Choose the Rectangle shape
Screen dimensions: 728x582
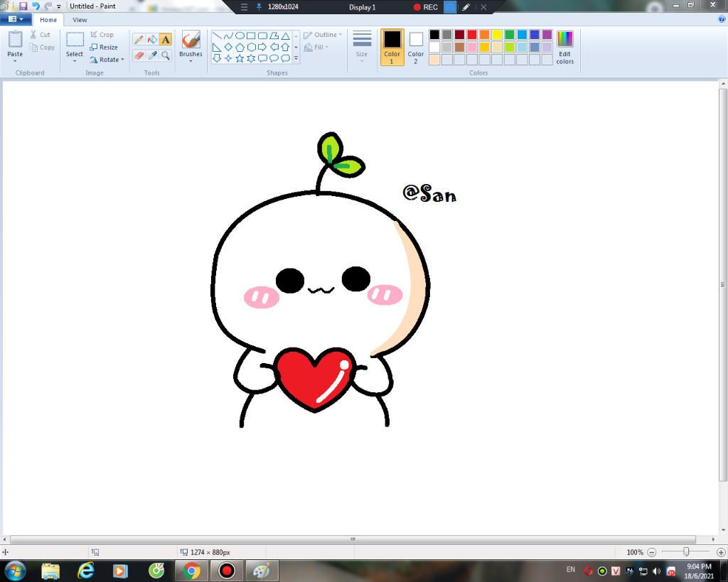(x=251, y=36)
